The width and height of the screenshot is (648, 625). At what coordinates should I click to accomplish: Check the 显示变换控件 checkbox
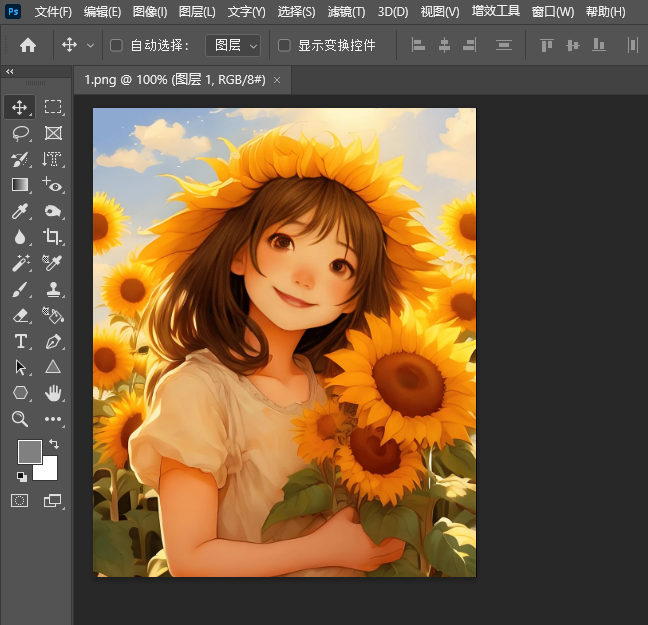point(284,45)
